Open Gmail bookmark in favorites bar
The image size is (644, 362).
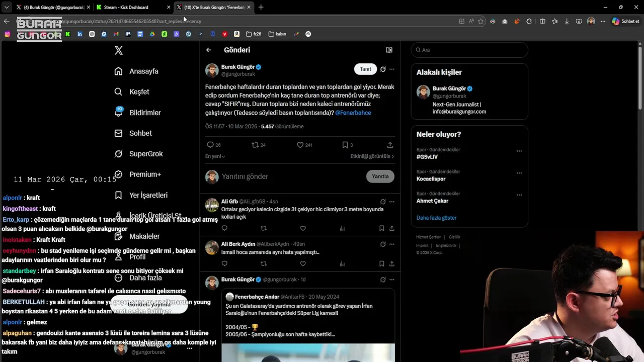click(x=116, y=34)
